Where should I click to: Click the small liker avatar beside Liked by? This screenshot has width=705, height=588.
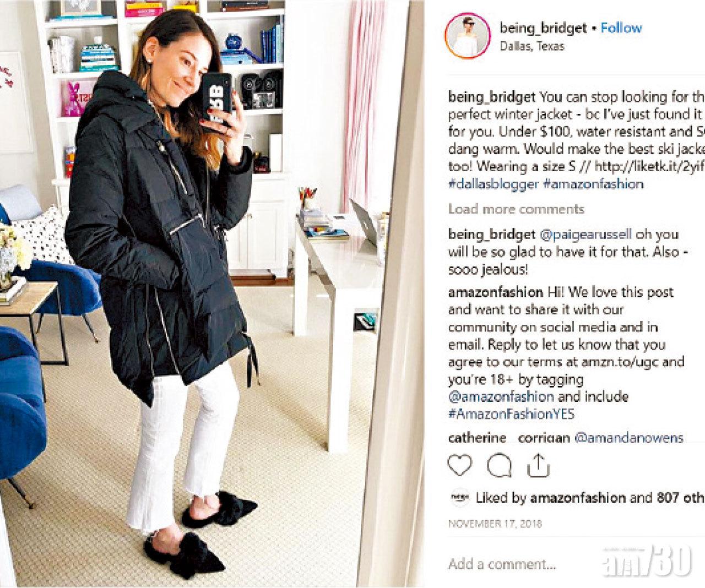tap(460, 497)
